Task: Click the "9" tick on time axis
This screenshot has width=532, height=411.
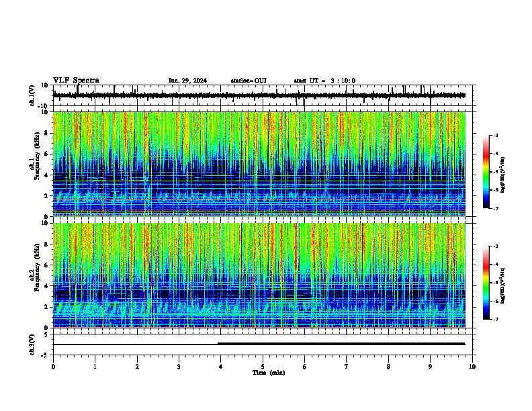Action: [430, 367]
